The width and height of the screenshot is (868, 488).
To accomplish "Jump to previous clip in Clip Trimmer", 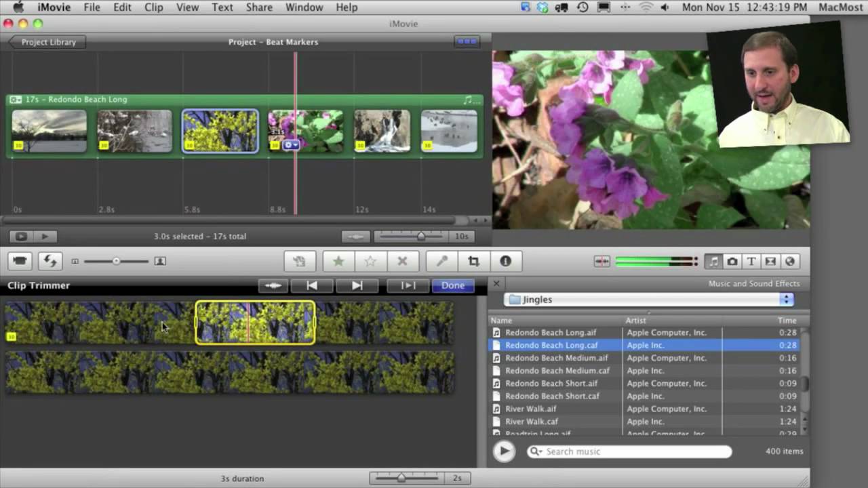I will click(312, 285).
